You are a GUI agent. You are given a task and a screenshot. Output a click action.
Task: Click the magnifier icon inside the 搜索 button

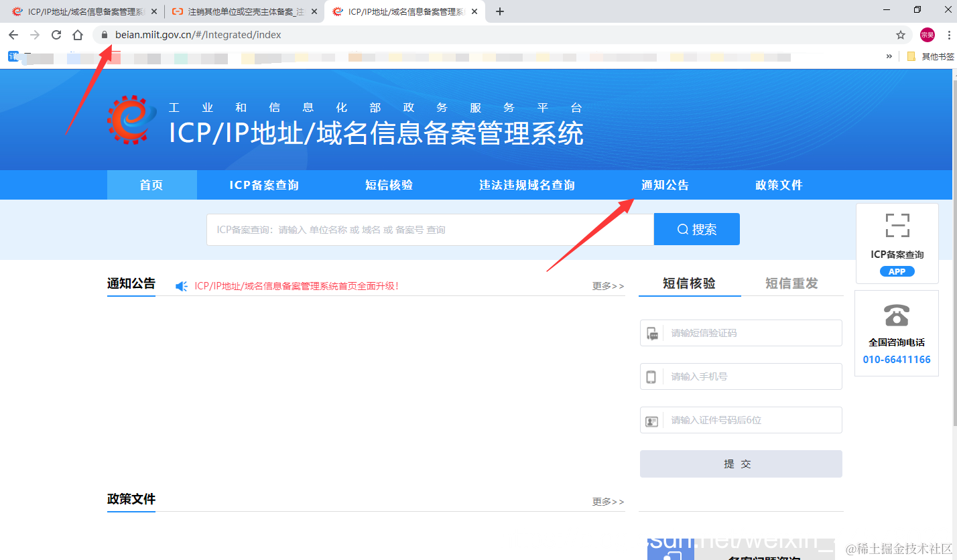click(x=682, y=228)
